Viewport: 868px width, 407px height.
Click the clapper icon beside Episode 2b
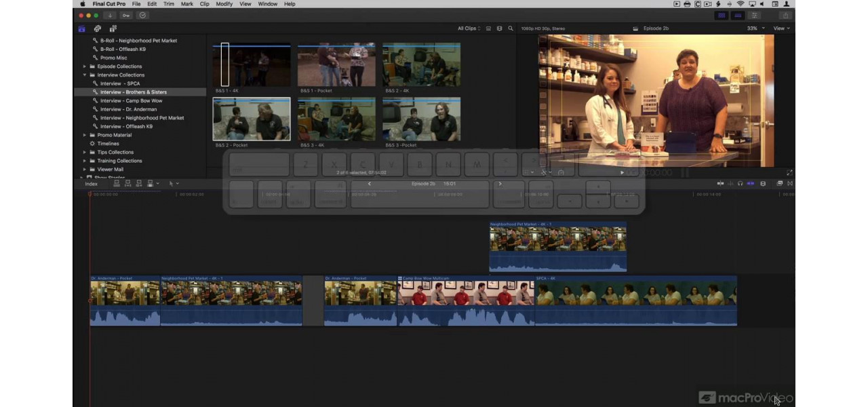(635, 28)
